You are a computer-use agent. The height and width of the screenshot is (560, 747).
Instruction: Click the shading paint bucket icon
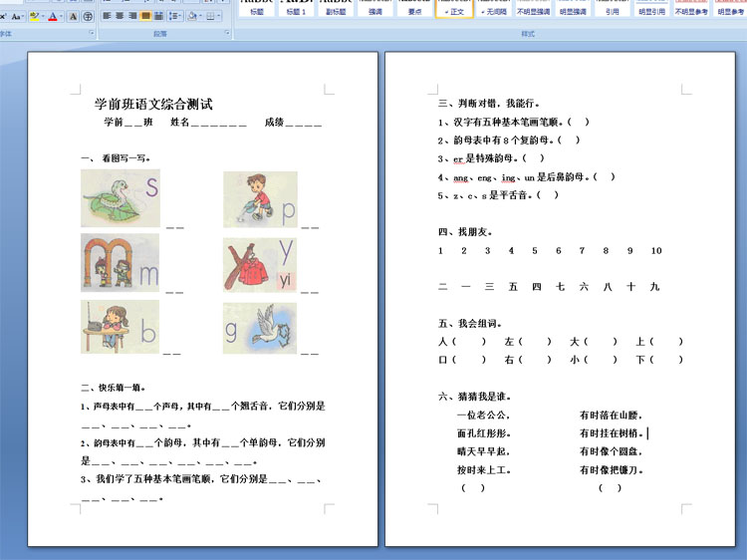click(192, 16)
